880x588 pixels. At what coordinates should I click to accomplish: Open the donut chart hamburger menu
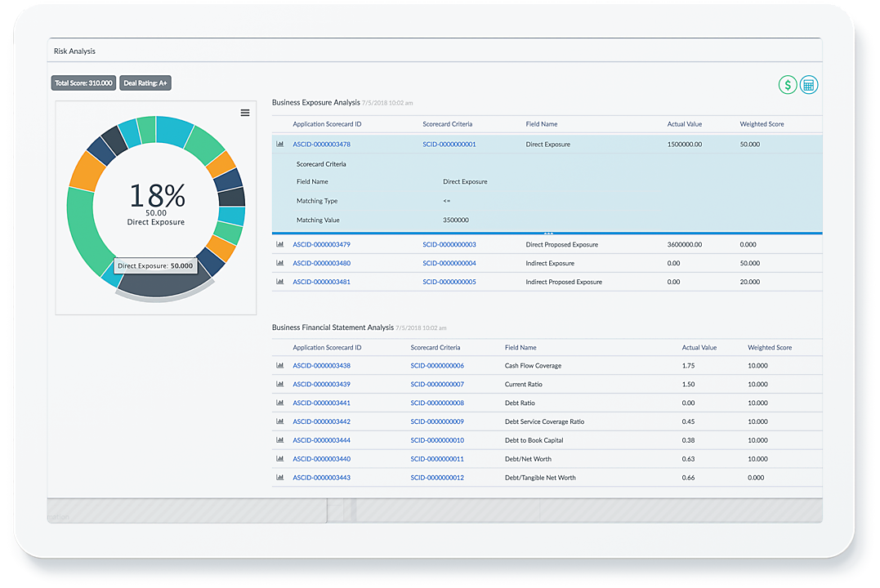(x=245, y=113)
